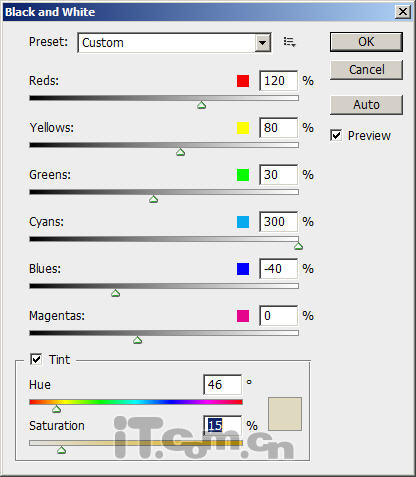416x477 pixels.
Task: Click the Greens color swatch
Action: pos(243,175)
